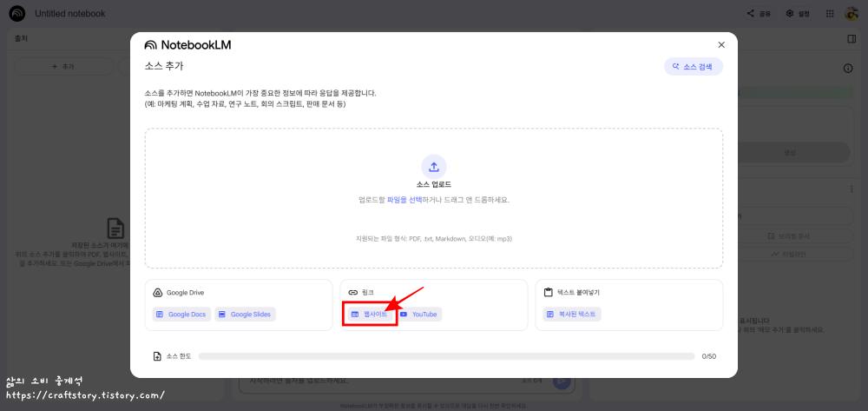
Task: Click the 소스 업로드 label
Action: pyautogui.click(x=433, y=184)
